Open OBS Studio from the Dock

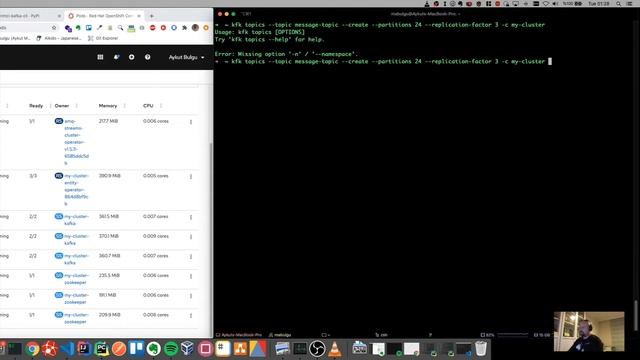click(317, 349)
